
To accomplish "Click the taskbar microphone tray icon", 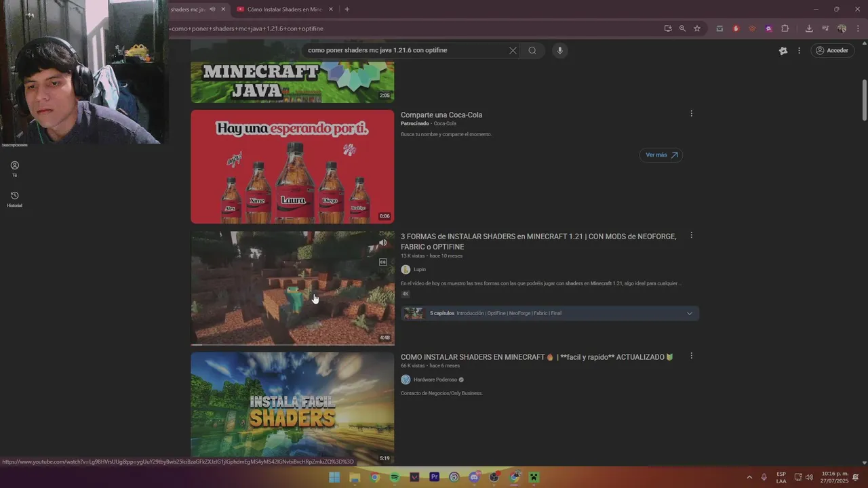I will pos(764,477).
